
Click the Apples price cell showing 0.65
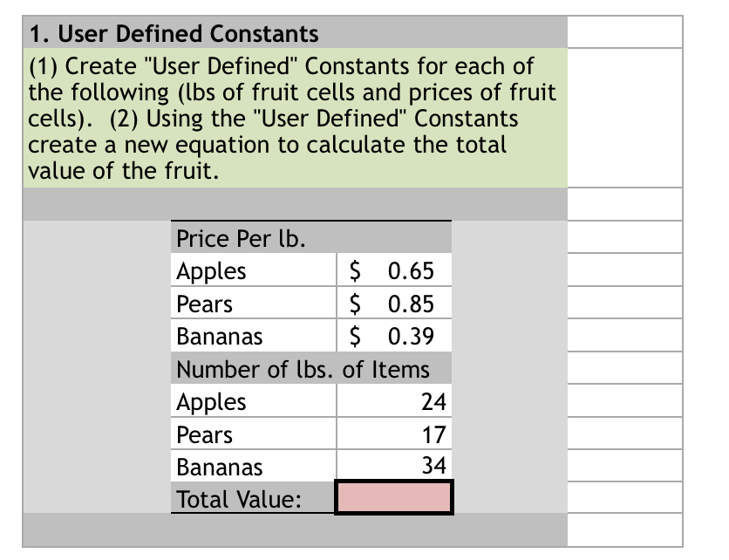394,270
